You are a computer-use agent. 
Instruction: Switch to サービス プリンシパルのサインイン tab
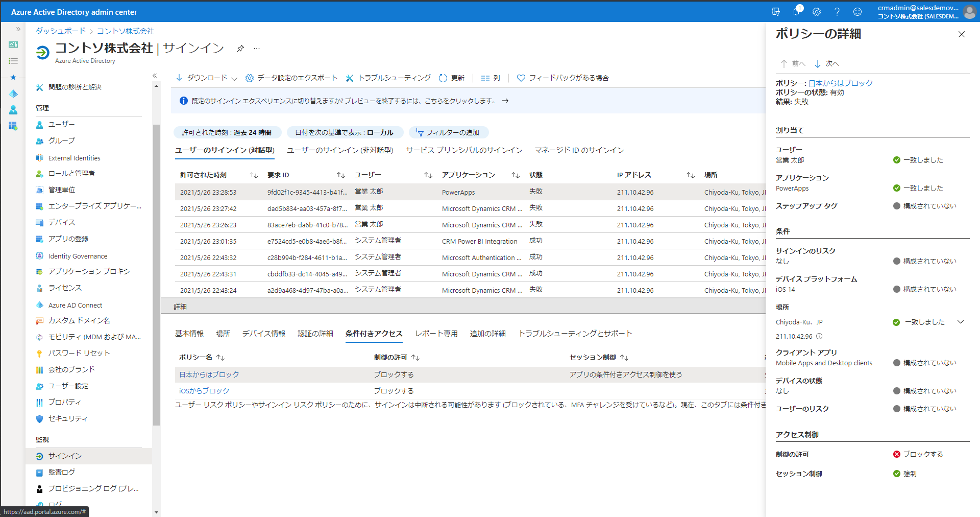pos(464,150)
